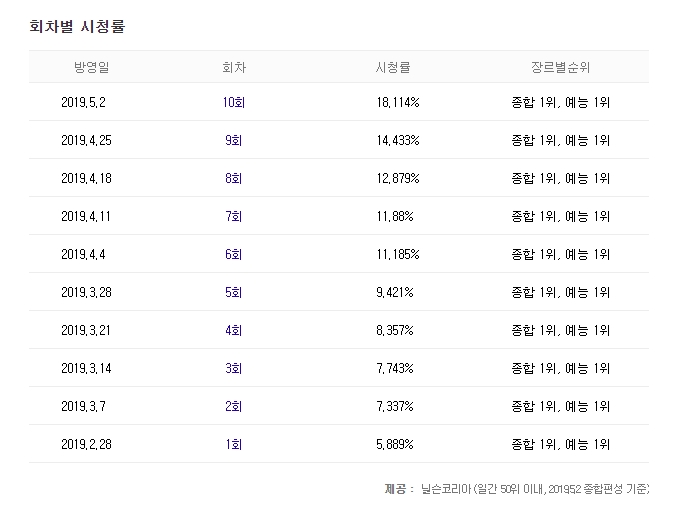This screenshot has width=675, height=506.
Task: Open the 3회 episode link
Action: [234, 368]
